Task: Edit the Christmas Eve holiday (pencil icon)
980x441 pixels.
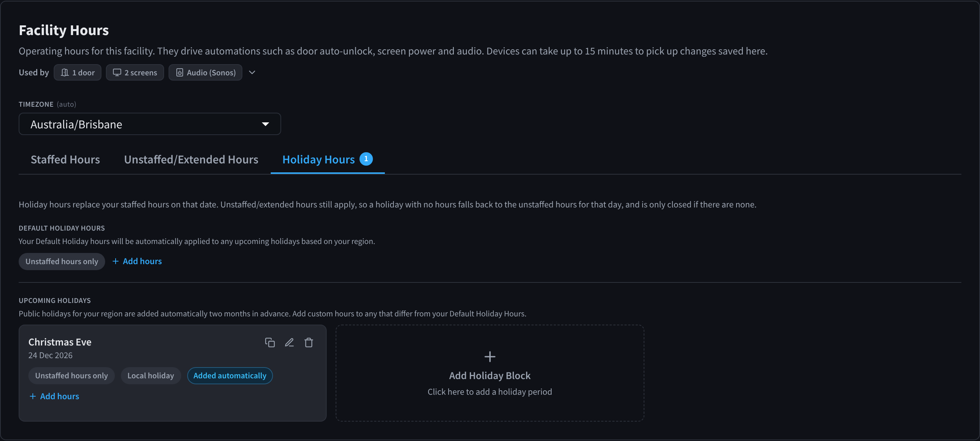Action: (289, 343)
